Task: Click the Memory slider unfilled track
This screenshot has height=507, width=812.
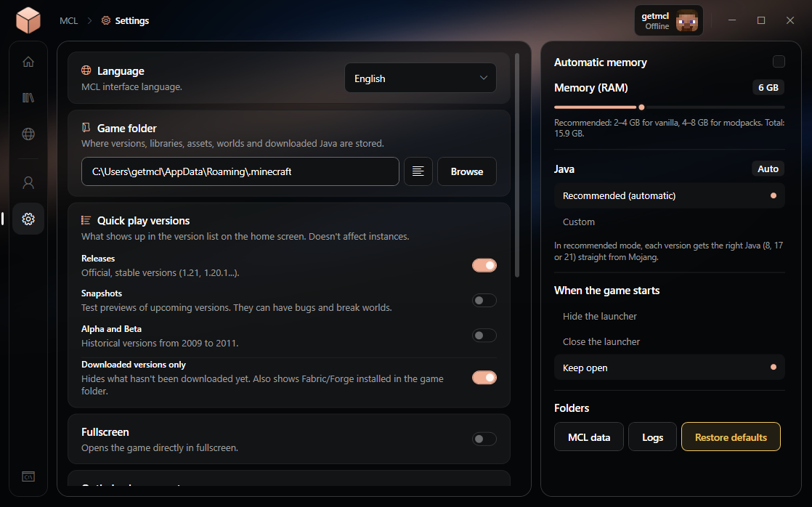Action: pos(715,108)
